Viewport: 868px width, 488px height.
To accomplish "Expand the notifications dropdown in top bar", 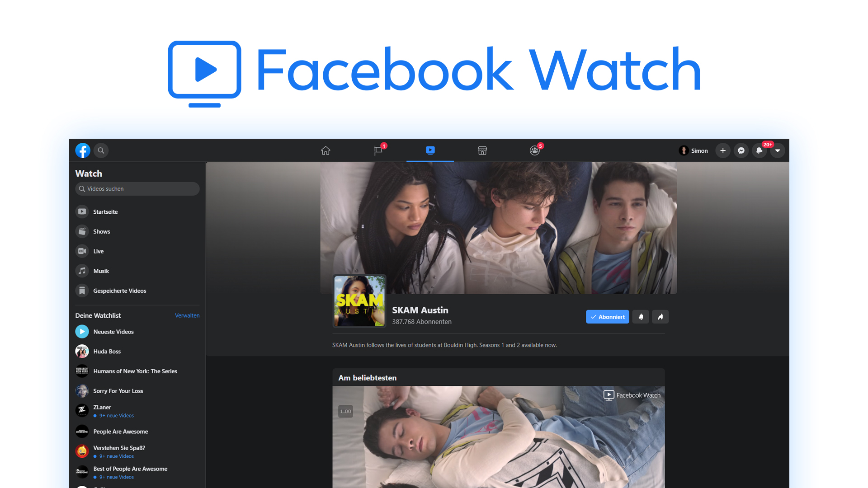I will point(759,150).
